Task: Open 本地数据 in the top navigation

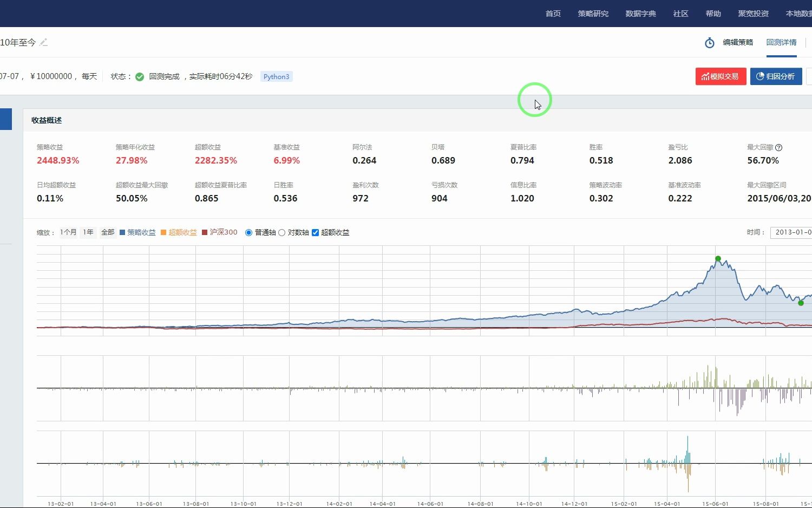Action: (799, 14)
